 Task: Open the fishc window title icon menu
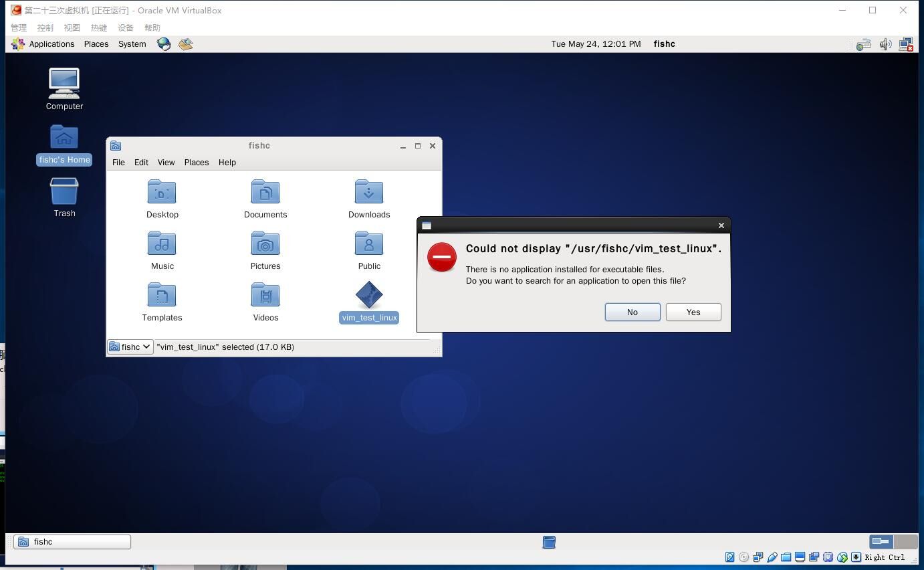click(x=116, y=146)
